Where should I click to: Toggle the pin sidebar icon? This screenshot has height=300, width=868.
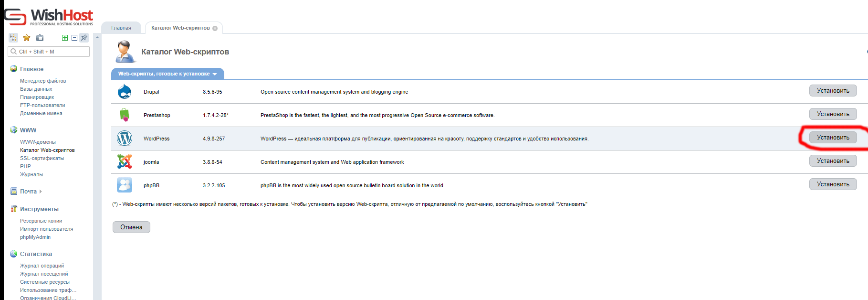click(x=84, y=38)
